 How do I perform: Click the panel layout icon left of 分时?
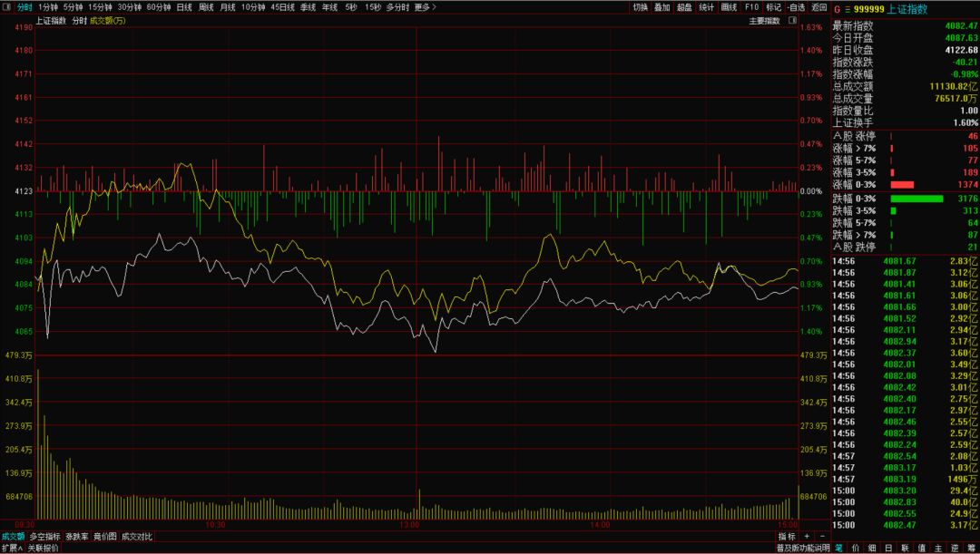[x=7, y=7]
